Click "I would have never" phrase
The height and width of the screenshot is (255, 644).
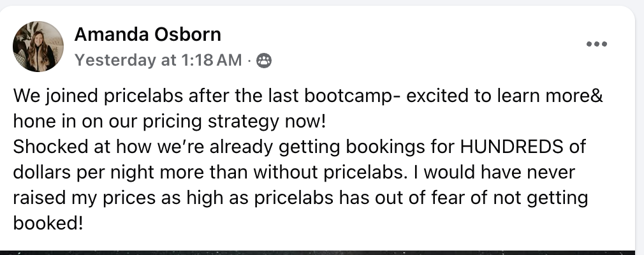[x=513, y=173]
